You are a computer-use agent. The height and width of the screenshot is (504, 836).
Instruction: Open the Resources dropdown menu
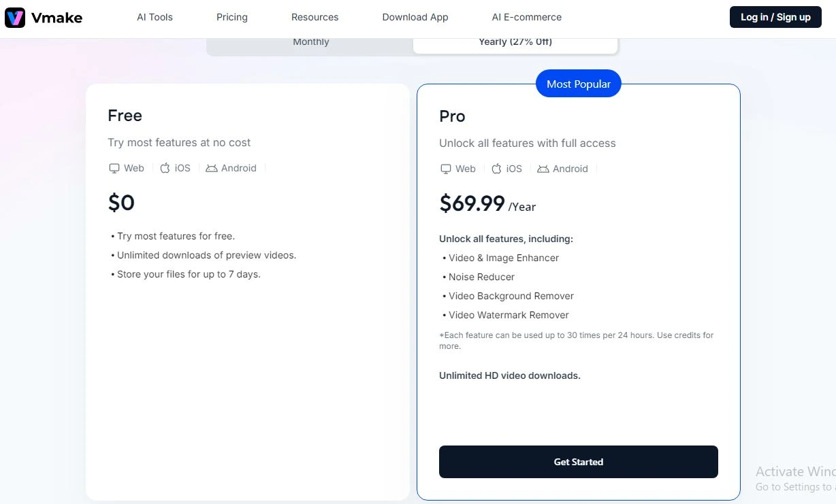tap(315, 17)
